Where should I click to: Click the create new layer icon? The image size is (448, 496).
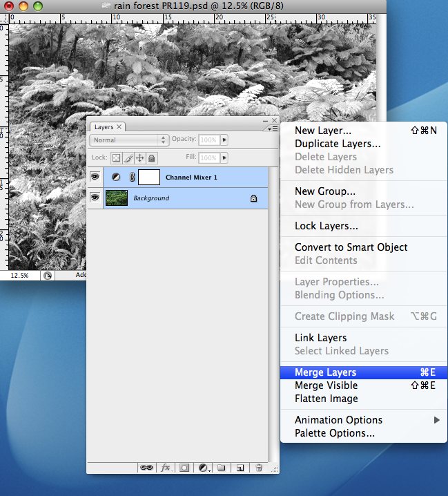(x=240, y=468)
